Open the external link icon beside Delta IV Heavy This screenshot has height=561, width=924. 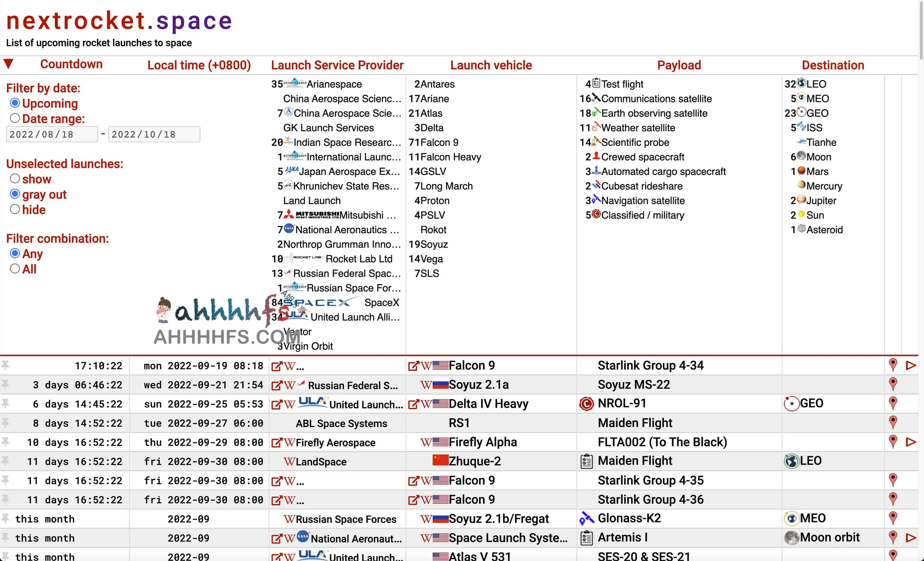413,404
